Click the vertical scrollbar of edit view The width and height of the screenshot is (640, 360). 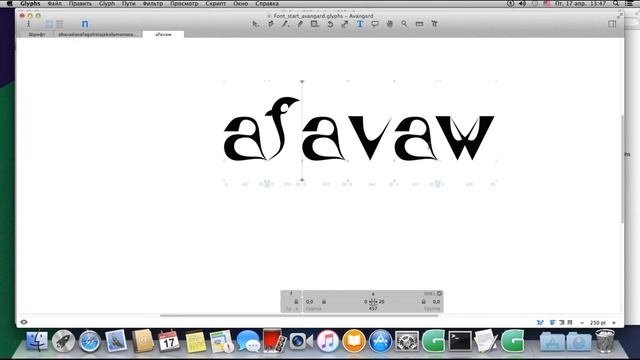click(622, 169)
